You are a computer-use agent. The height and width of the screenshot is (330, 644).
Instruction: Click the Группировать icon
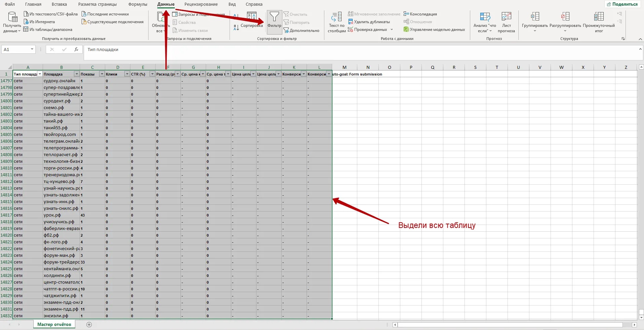coord(534,17)
